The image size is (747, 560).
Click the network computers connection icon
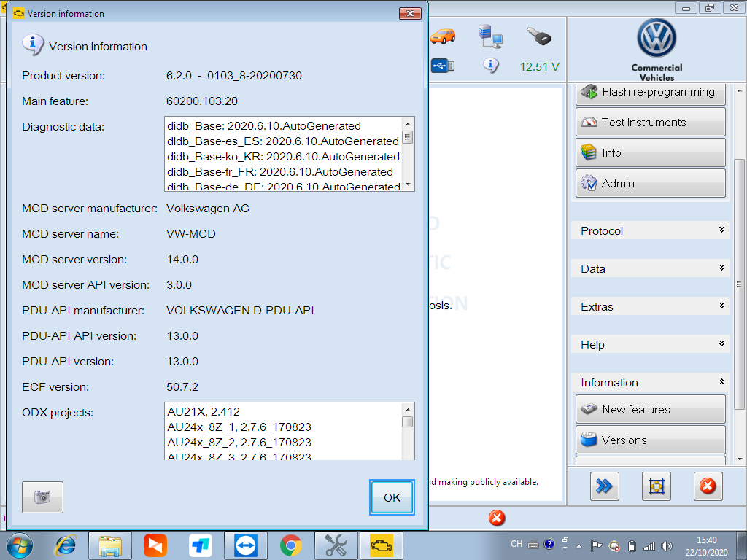coord(490,36)
